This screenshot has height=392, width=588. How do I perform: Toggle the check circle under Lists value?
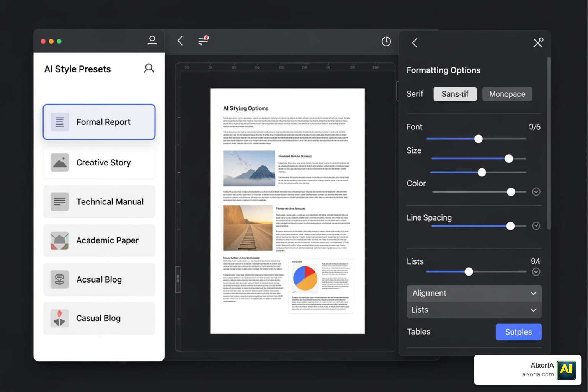click(x=536, y=272)
